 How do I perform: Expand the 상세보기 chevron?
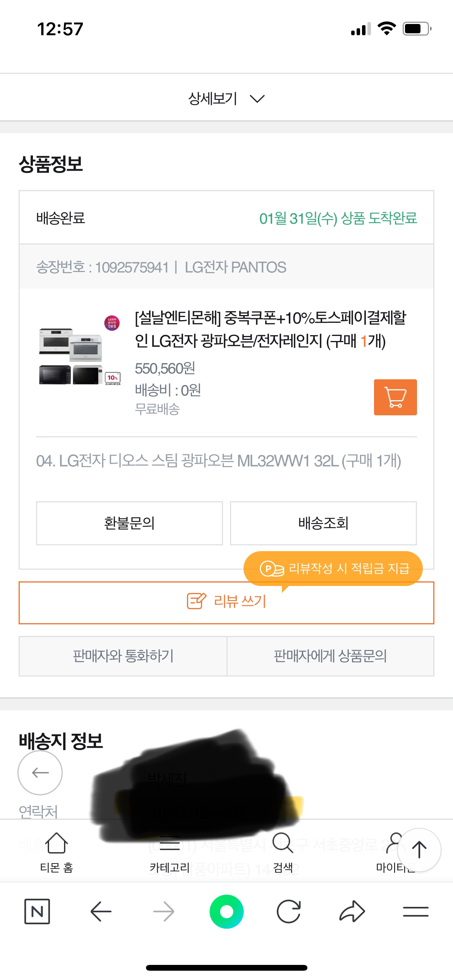point(257,99)
